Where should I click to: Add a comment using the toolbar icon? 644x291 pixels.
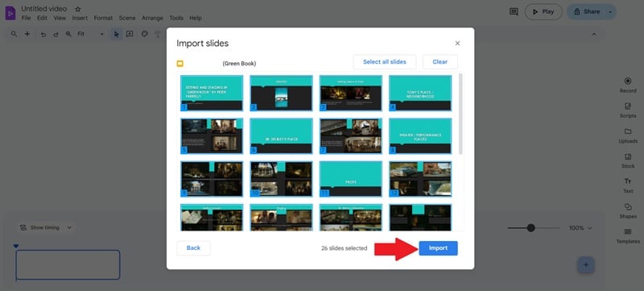130,34
